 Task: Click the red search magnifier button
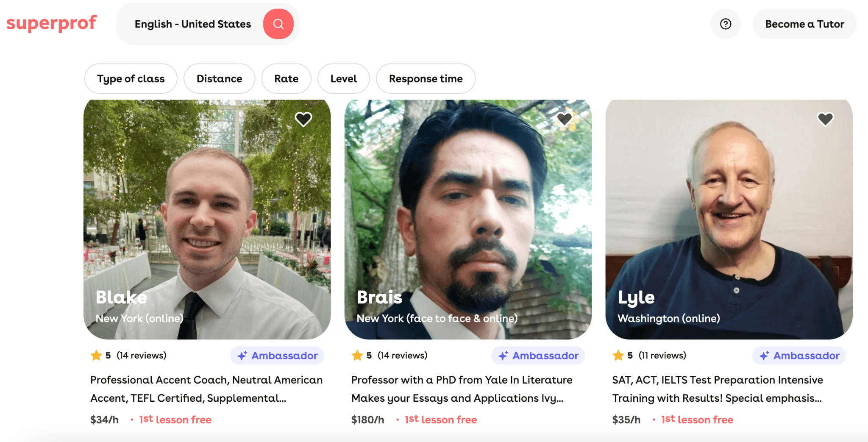(x=278, y=24)
